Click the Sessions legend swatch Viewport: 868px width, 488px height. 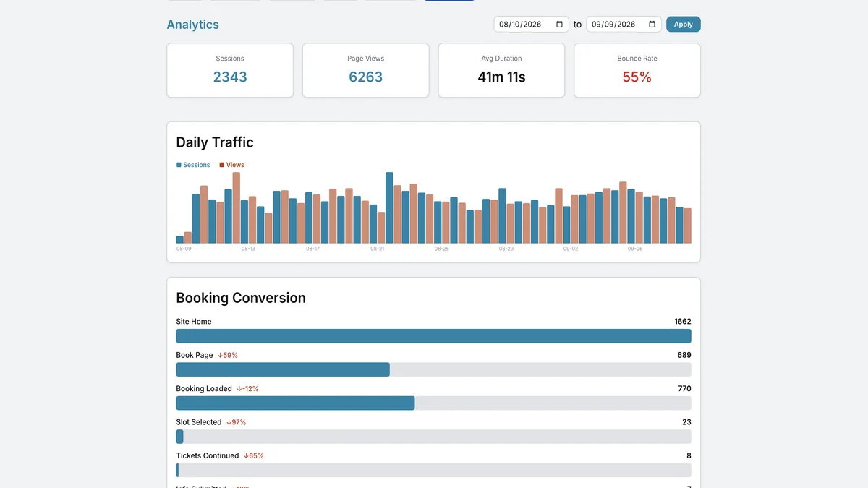click(x=179, y=165)
